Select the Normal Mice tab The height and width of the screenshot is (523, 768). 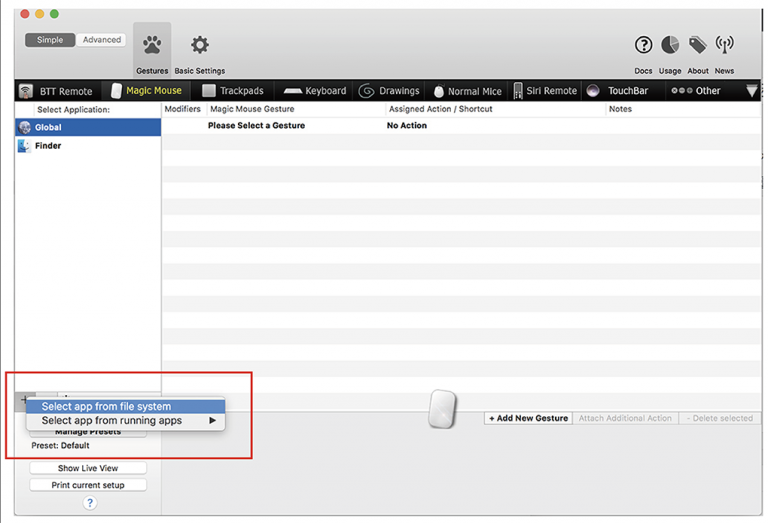click(x=468, y=91)
